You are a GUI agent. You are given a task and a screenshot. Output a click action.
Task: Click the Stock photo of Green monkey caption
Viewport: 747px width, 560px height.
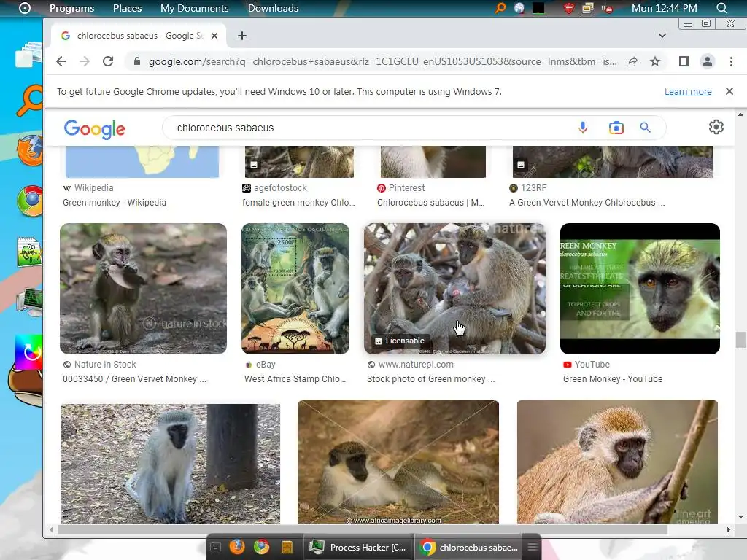(430, 379)
